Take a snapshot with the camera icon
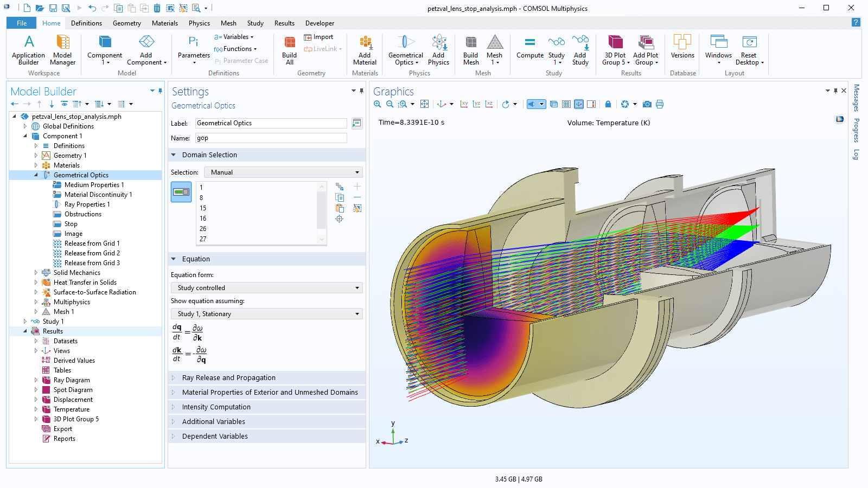 pyautogui.click(x=647, y=104)
